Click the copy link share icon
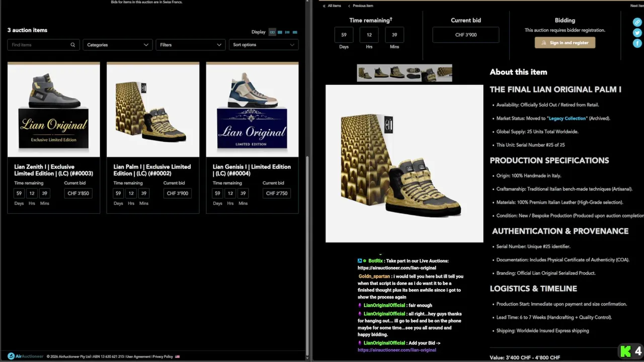This screenshot has height=362, width=644. pos(637,22)
